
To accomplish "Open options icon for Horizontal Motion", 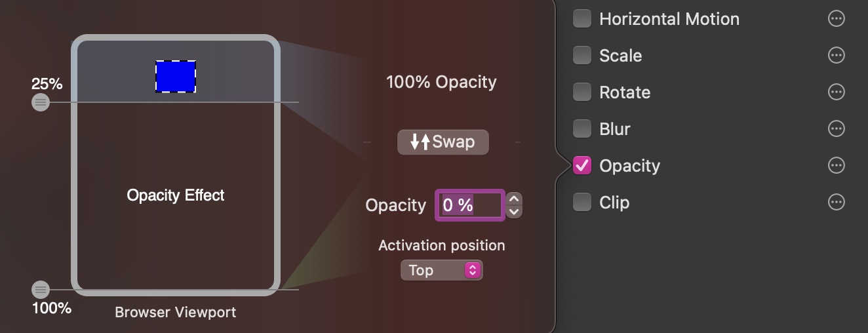I will click(836, 19).
